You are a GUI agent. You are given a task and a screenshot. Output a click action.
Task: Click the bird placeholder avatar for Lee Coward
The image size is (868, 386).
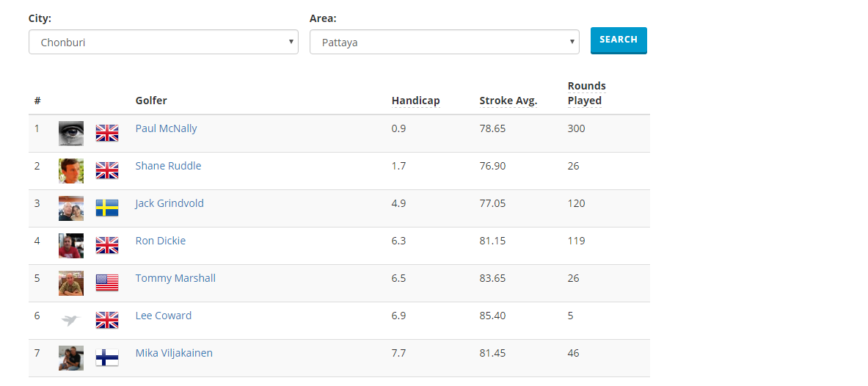(70, 320)
